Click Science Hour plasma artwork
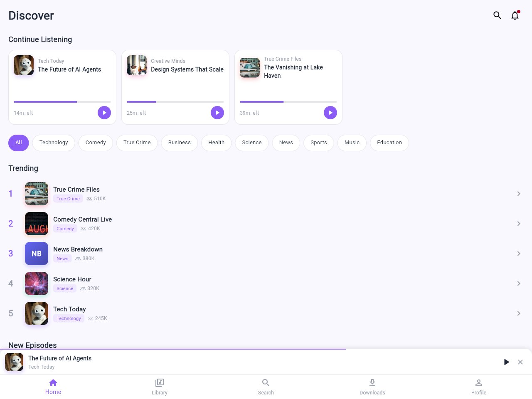The height and width of the screenshot is (399, 532). 37,283
